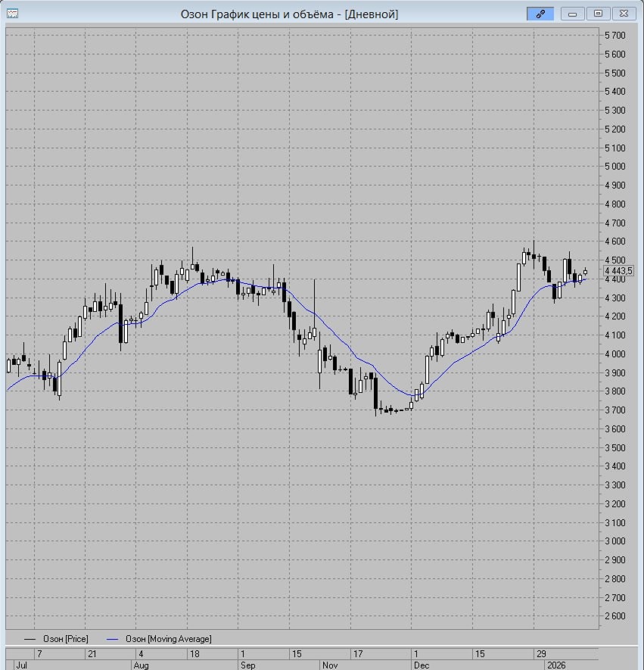The image size is (644, 670).
Task: Click the Aug month label on time axis
Action: (x=141, y=665)
